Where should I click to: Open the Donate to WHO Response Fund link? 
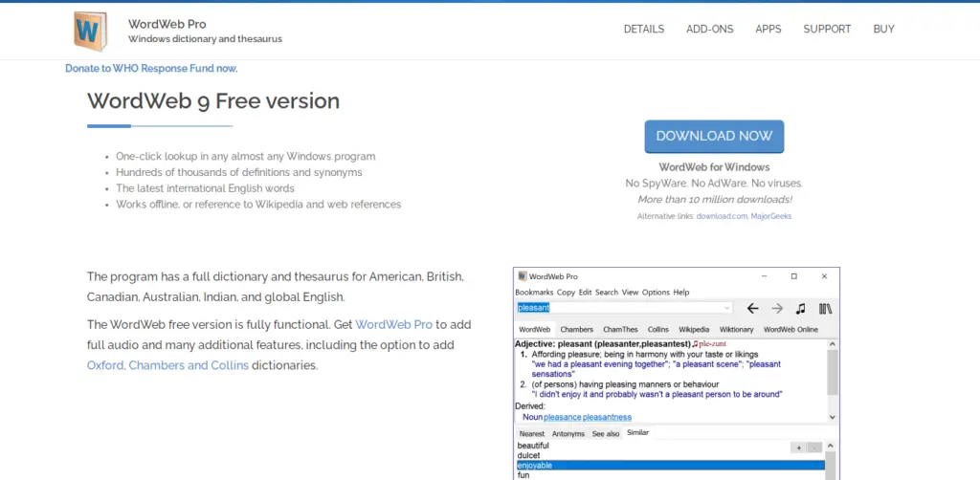[150, 69]
